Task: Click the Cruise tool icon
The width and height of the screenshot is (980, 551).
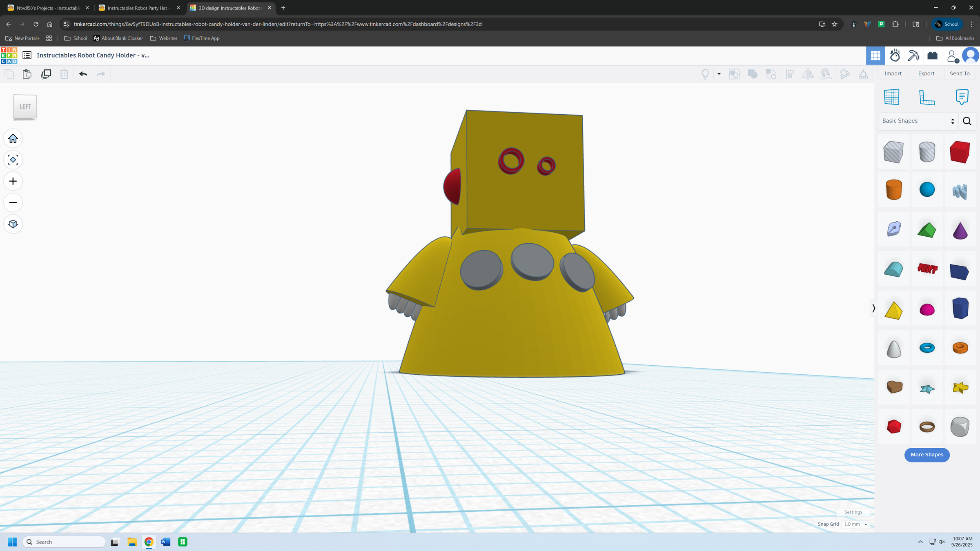Action: 826,74
